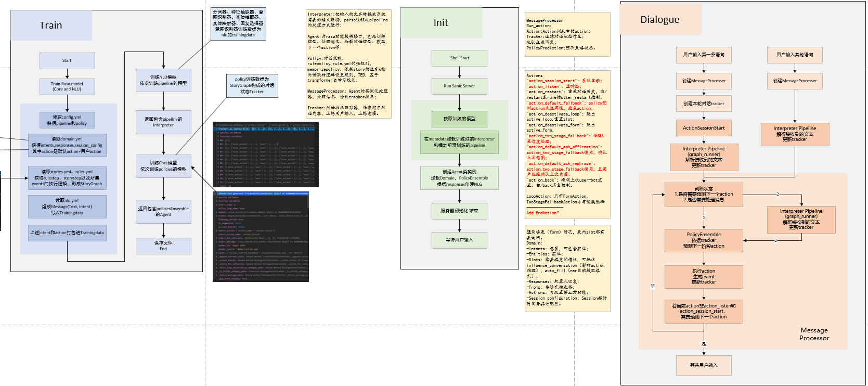Screen dimensions: 868x386
Task: Click the "读取domain.yml" node
Action: tap(67, 145)
